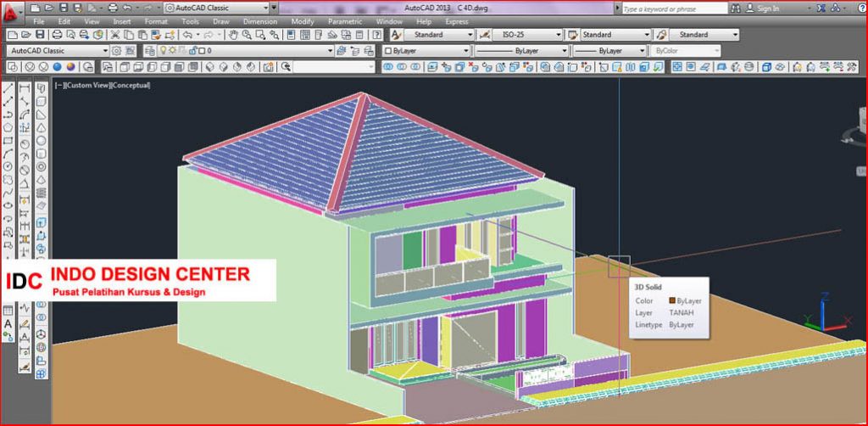
Task: Click layer 0 color swatch
Action: click(x=202, y=50)
